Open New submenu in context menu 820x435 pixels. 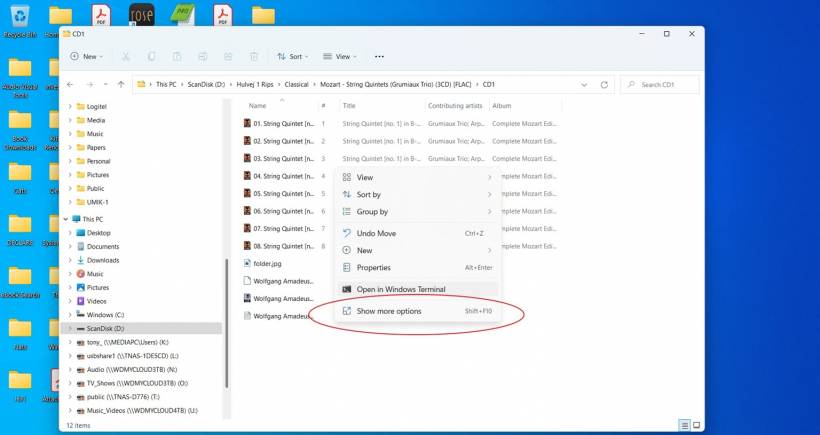pos(417,250)
